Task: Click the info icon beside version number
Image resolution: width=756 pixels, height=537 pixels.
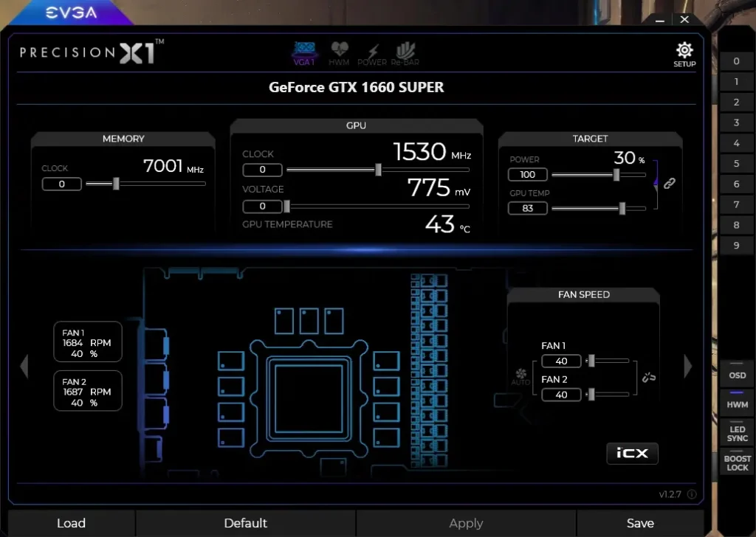Action: (x=692, y=494)
